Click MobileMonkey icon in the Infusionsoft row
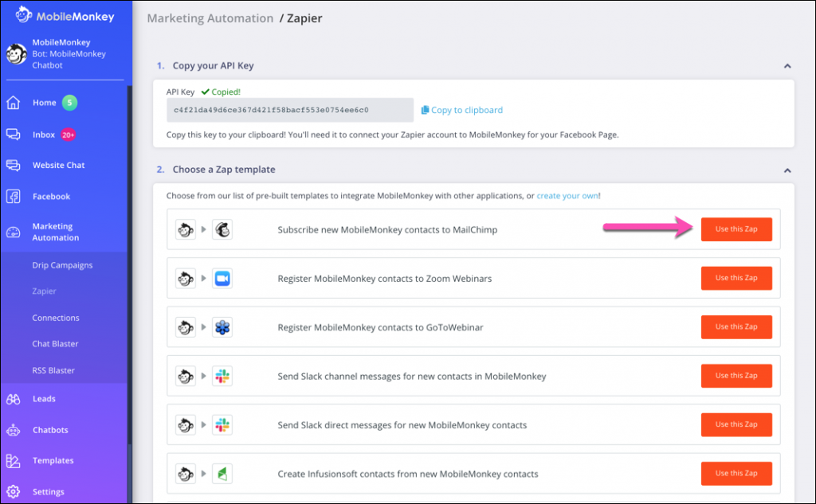 (x=185, y=474)
